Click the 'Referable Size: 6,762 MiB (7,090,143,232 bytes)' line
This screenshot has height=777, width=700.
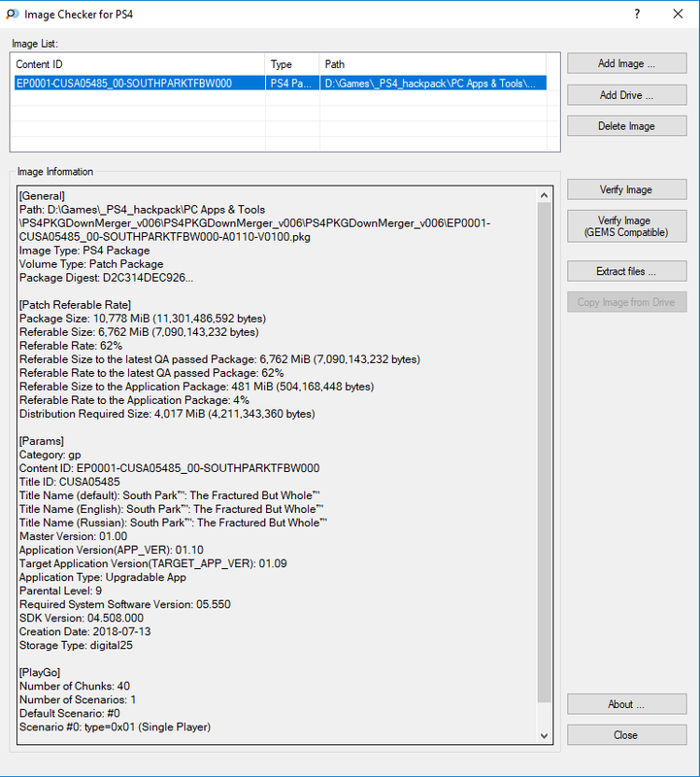pos(139,332)
